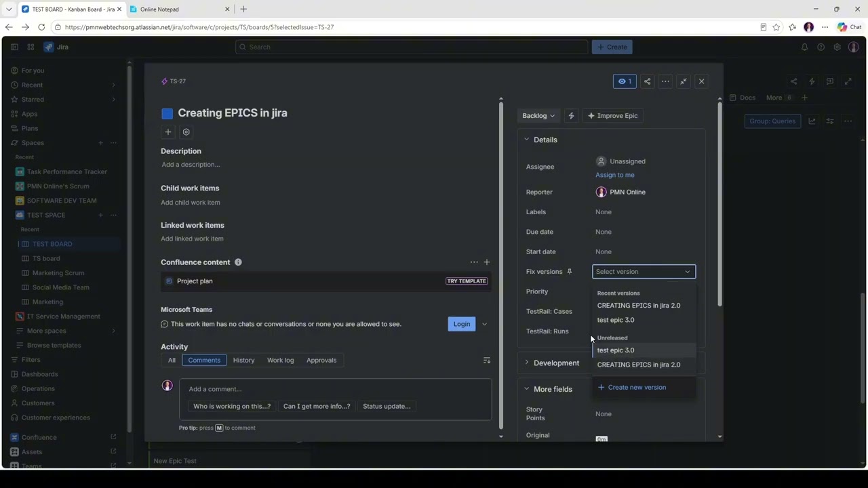Viewport: 868px width, 488px height.
Task: Open Jira settings gear
Action: 837,47
